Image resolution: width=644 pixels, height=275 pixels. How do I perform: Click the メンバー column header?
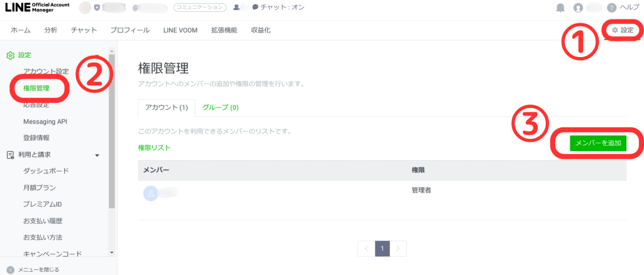tap(156, 170)
